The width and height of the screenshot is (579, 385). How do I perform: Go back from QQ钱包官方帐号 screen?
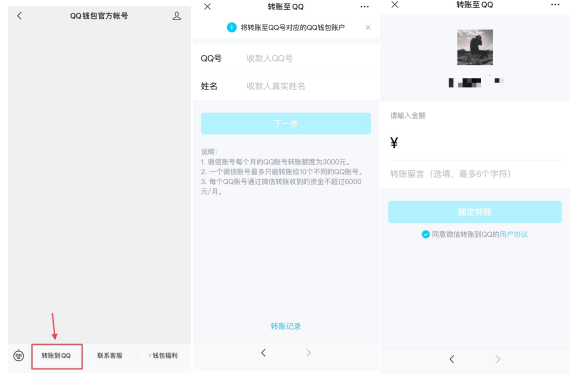19,16
